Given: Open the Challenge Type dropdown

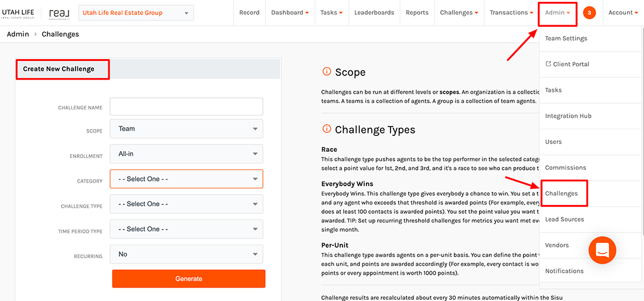Looking at the screenshot, I should coord(186,204).
